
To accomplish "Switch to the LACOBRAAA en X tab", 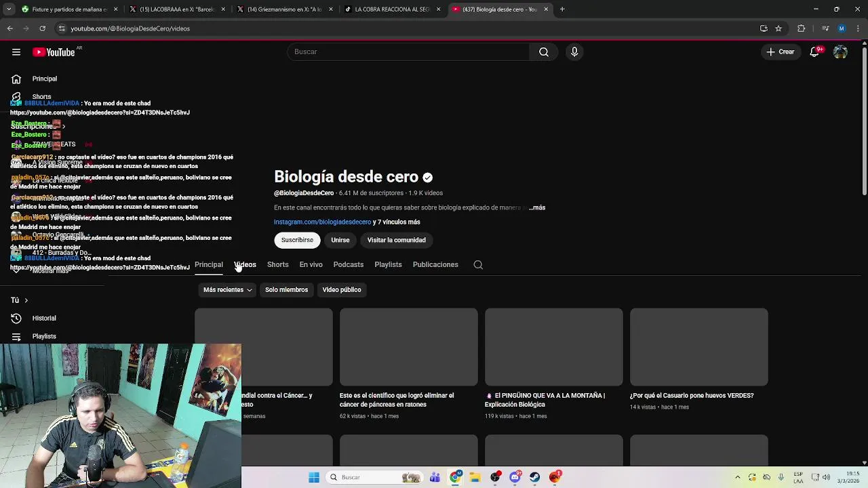I will [x=176, y=9].
